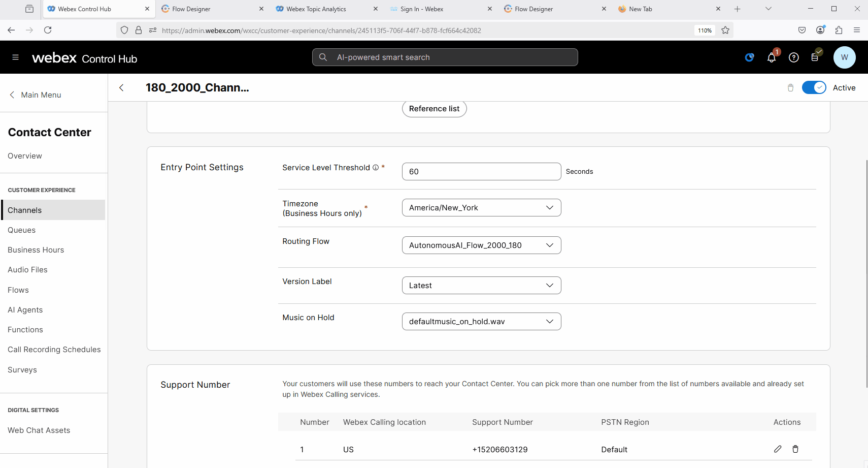This screenshot has height=468, width=868.
Task: Open the Routing Flow dropdown
Action: pos(481,245)
